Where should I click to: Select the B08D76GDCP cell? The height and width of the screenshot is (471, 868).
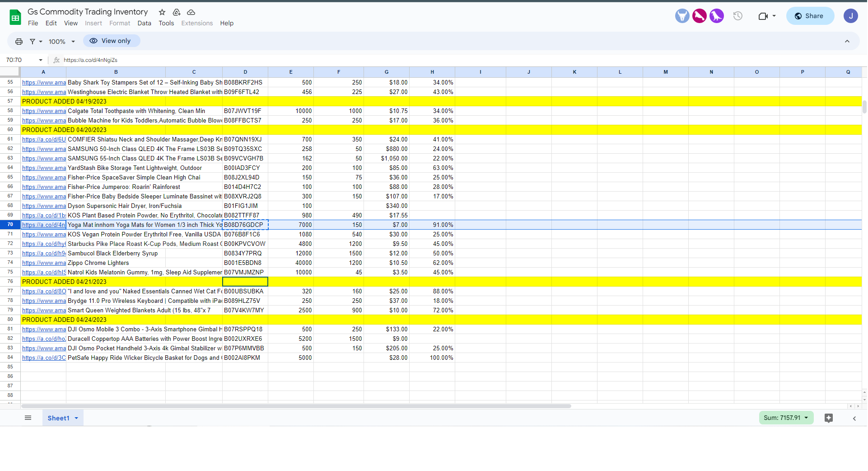(x=245, y=225)
